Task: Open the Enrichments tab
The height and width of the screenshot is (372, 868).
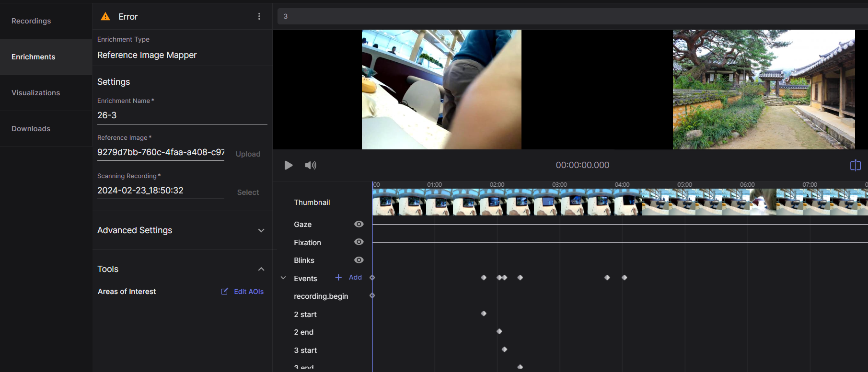Action: (46, 57)
